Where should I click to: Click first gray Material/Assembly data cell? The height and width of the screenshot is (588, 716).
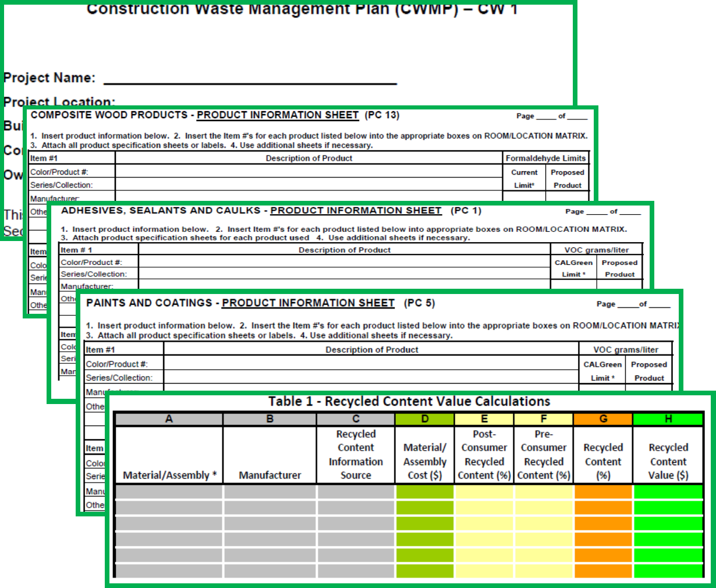pyautogui.click(x=169, y=493)
